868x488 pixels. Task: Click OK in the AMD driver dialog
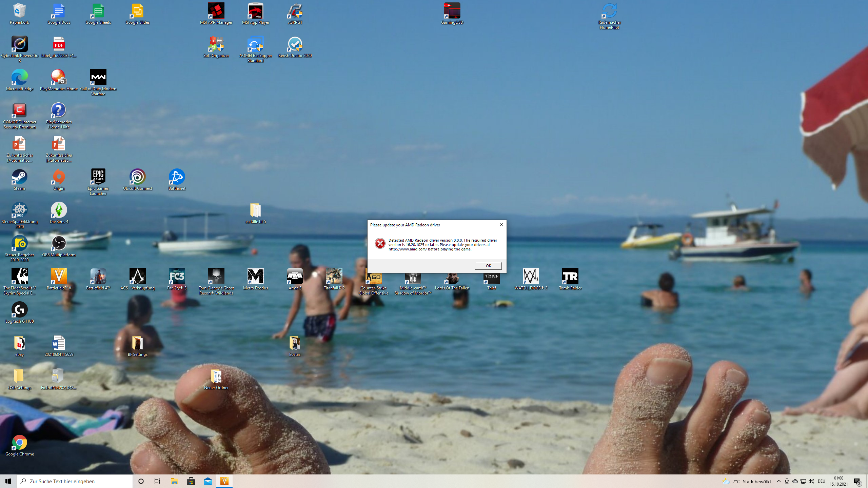488,266
